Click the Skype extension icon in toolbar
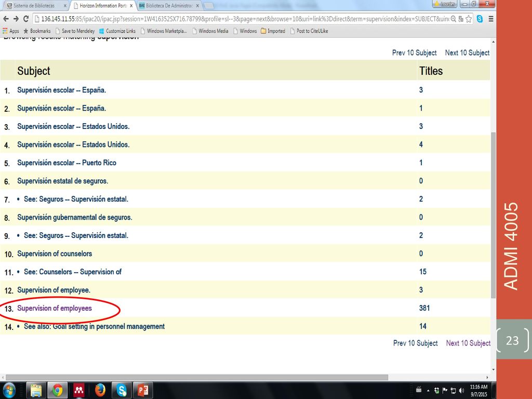532x399 pixels. 480,19
